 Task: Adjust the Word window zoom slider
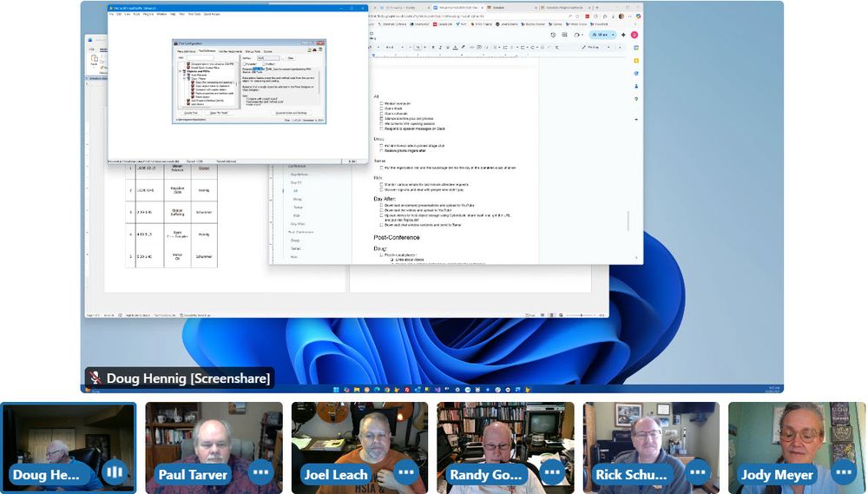581,315
